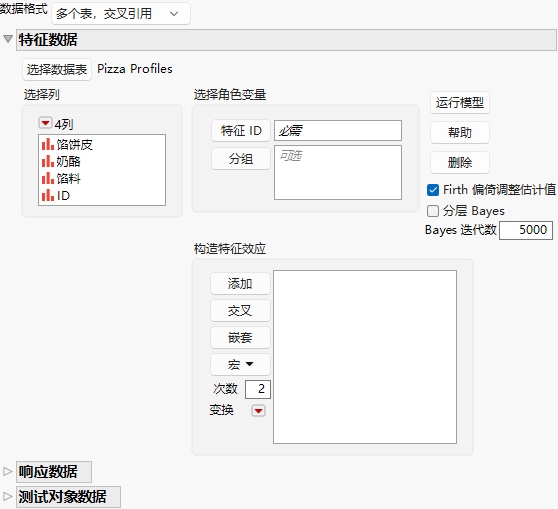Viewport: 558px width, 509px height.
Task: Click the 测试对象数据 section header
Action: tap(68, 497)
